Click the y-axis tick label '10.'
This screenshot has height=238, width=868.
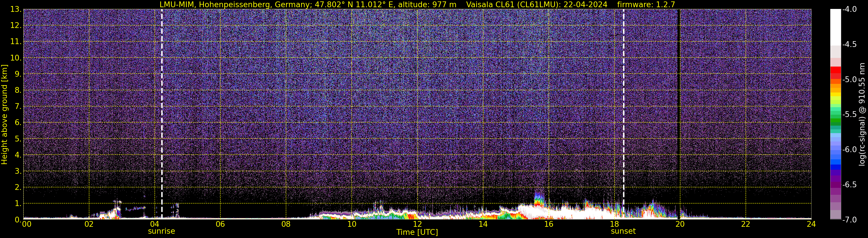pos(16,58)
